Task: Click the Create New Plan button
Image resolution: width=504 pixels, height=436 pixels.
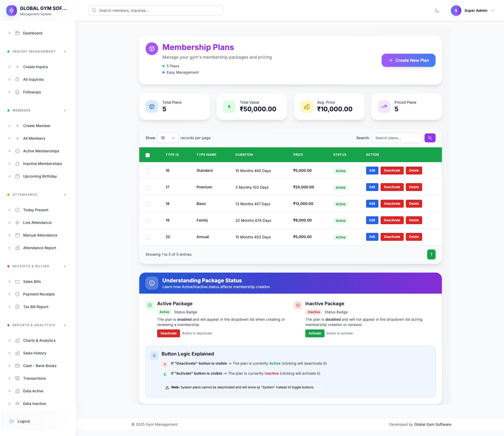Action: click(x=408, y=60)
